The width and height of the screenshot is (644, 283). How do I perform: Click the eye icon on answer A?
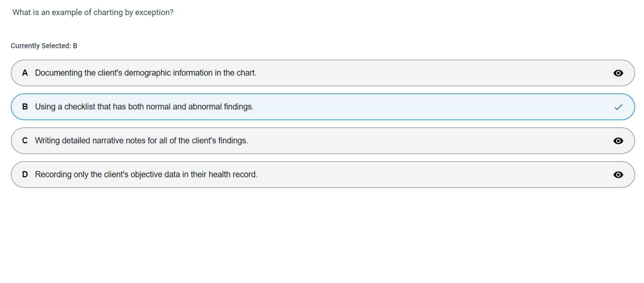pos(618,73)
